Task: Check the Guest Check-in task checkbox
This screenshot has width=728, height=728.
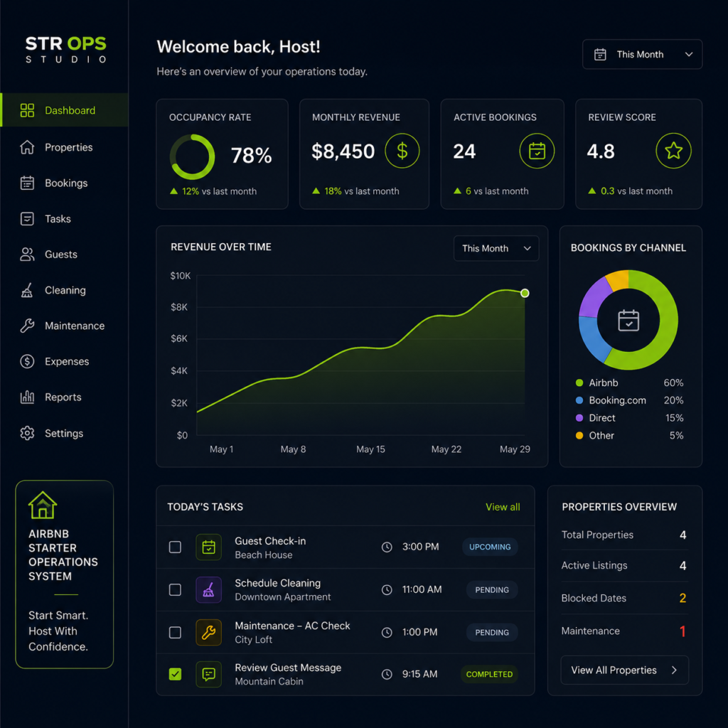Action: (175, 547)
